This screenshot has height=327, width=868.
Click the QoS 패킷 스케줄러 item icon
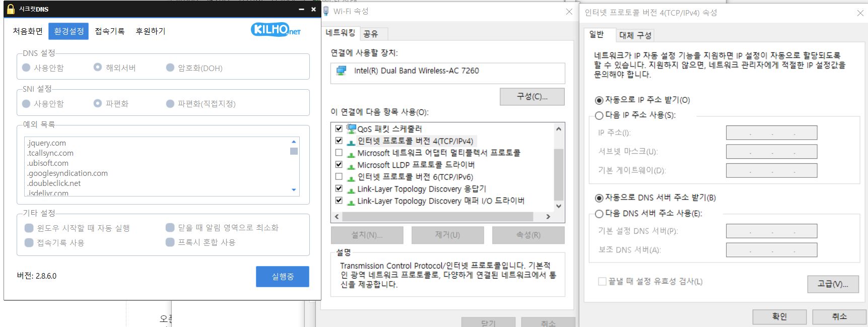point(351,129)
